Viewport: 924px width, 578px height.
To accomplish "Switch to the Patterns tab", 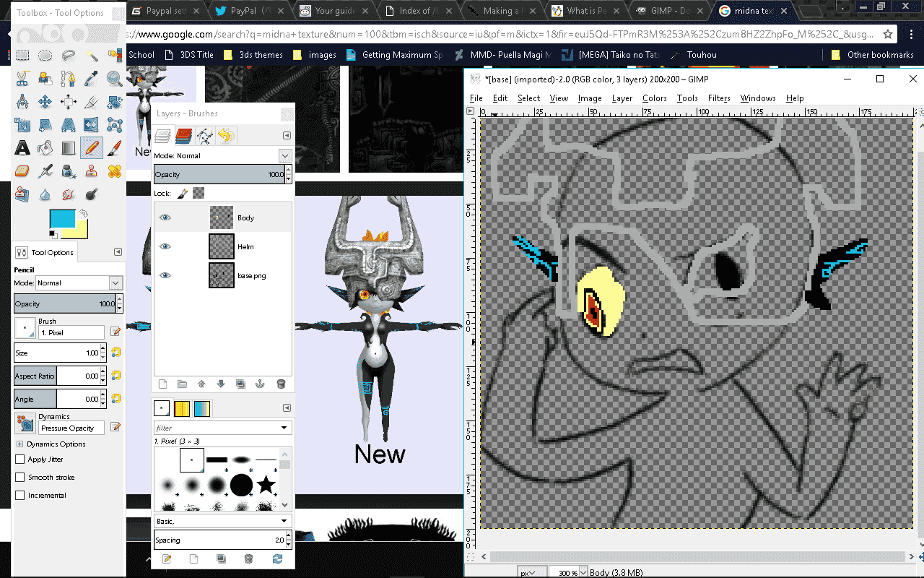I will tap(182, 408).
